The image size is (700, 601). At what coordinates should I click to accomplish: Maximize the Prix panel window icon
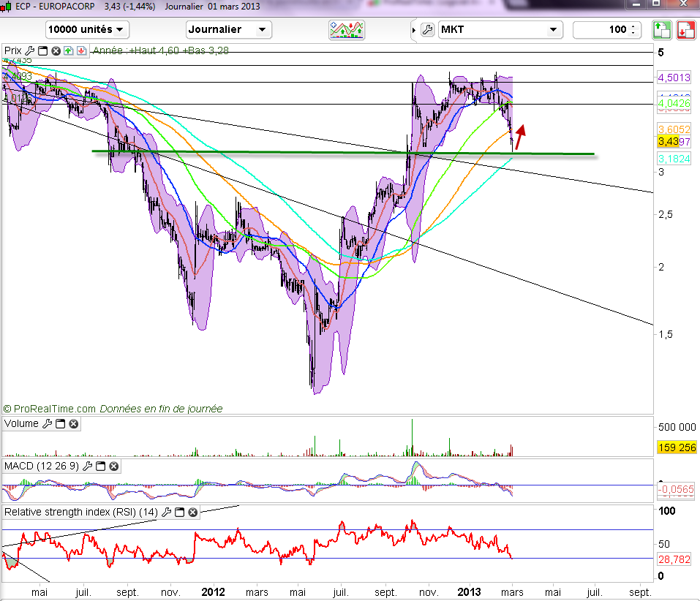pyautogui.click(x=42, y=51)
